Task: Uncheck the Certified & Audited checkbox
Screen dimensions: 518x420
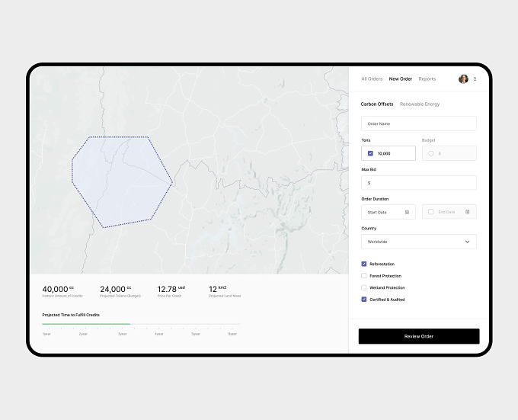Action: tap(363, 300)
